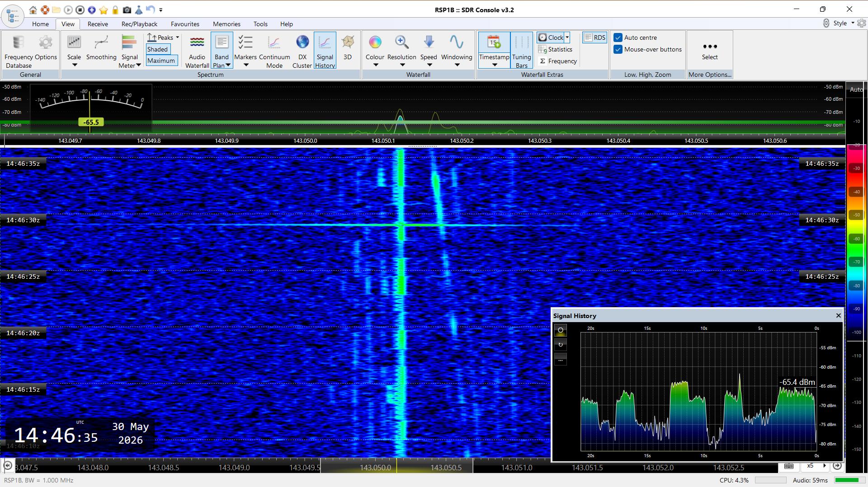The image size is (868, 487).
Task: Open the Tools ribbon tab
Action: (x=260, y=24)
